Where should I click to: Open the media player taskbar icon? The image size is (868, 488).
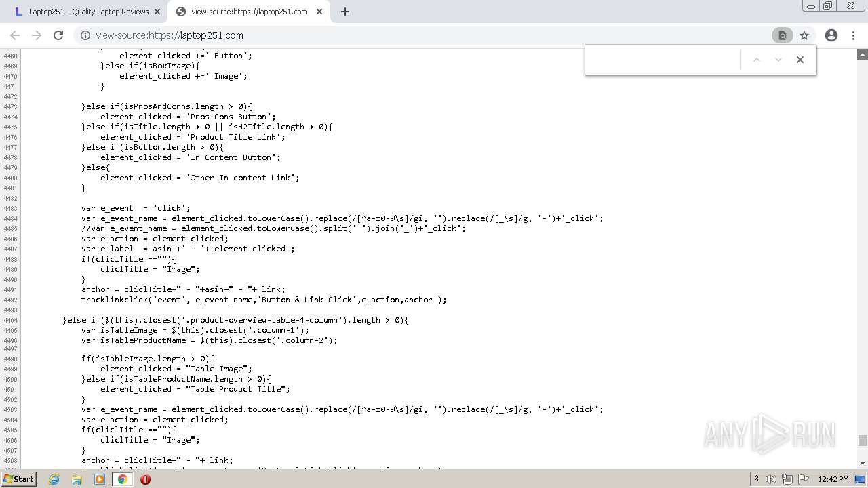tap(100, 479)
